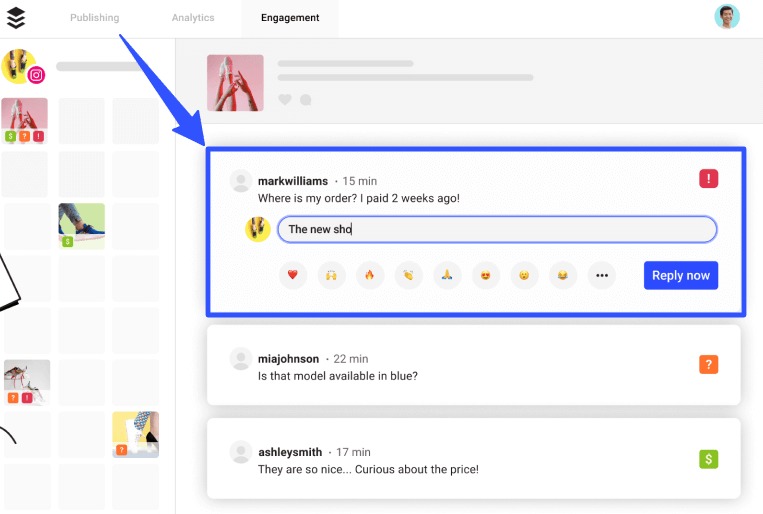Switch to the Publishing tab
This screenshot has width=763, height=514.
pos(95,18)
